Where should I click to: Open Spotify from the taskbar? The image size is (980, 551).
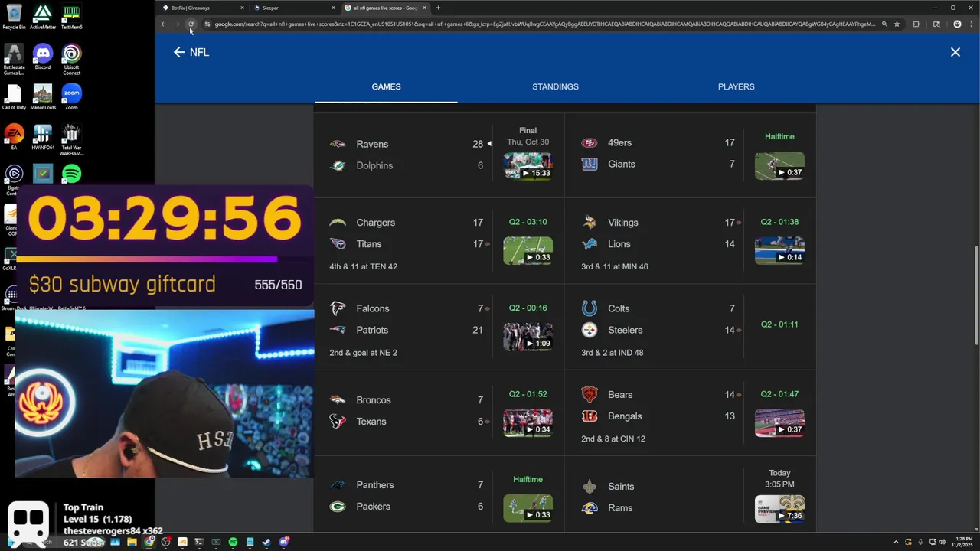(x=233, y=542)
